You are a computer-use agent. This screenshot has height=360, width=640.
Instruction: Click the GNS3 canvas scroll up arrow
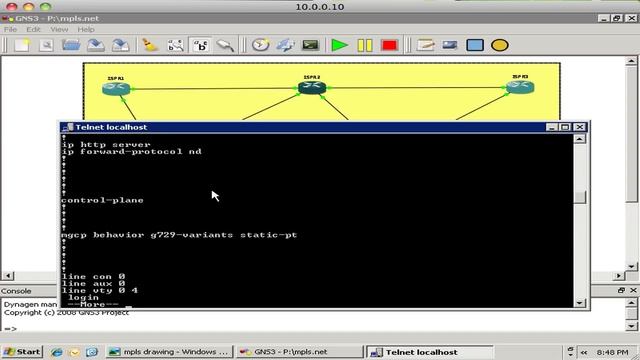pos(631,61)
